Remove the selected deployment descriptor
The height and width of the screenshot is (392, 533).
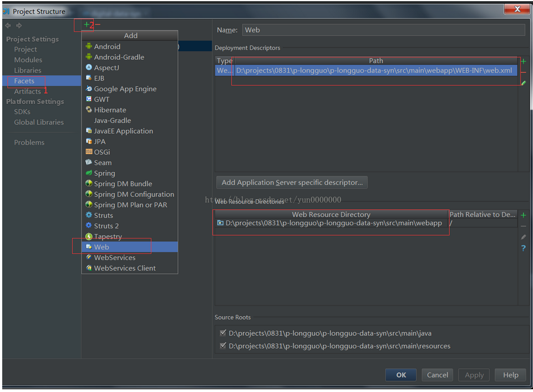(x=523, y=72)
